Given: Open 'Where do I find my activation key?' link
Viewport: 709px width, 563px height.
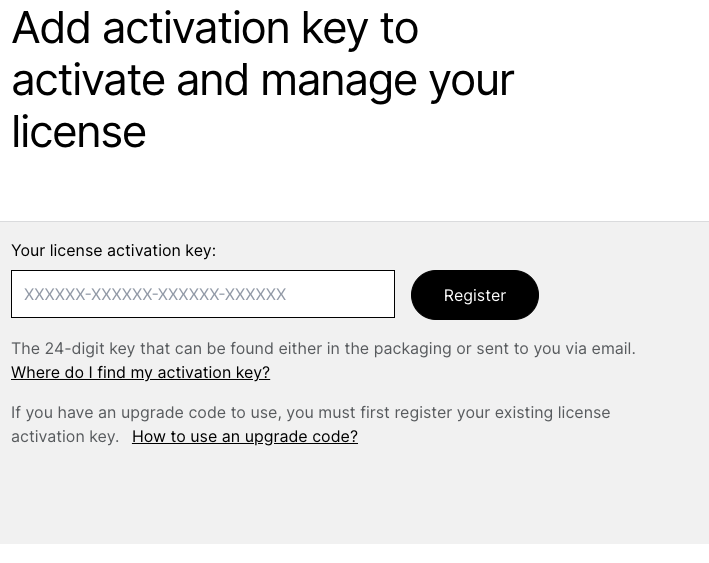Looking at the screenshot, I should tap(141, 373).
